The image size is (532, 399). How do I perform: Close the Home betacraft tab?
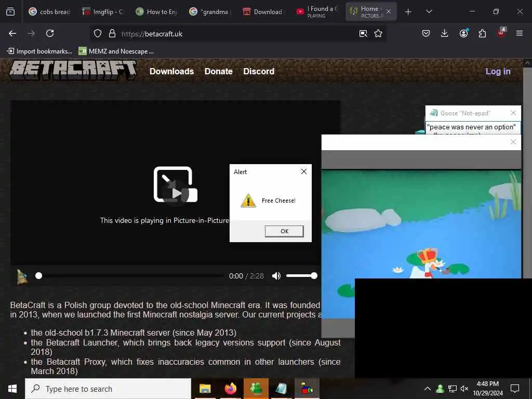389,11
